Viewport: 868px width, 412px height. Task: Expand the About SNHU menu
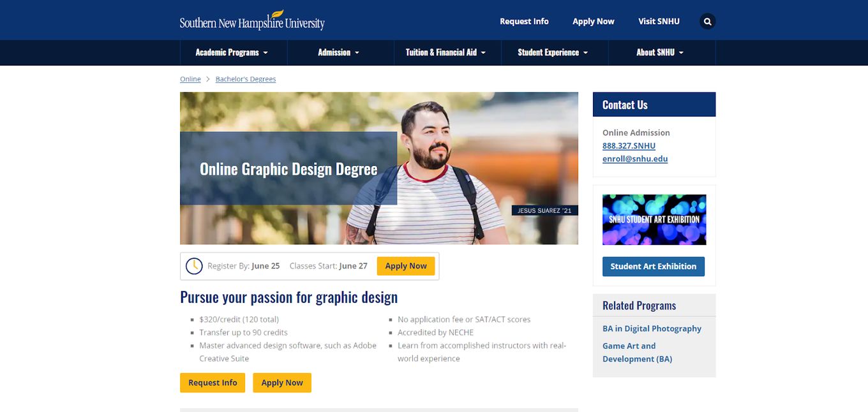[x=662, y=53]
